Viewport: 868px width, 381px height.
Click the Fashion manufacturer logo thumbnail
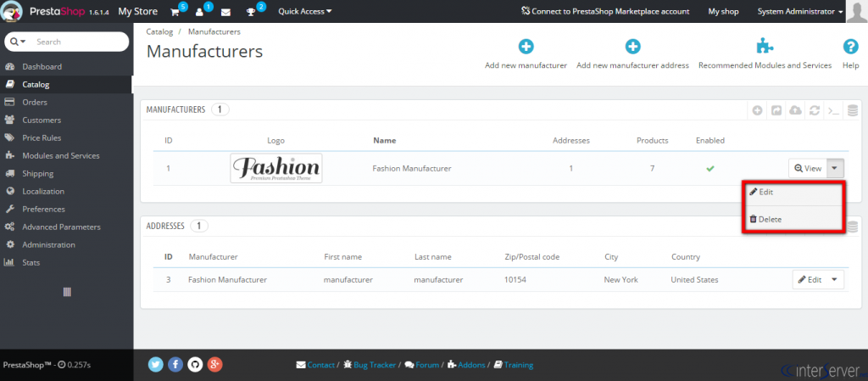(276, 168)
